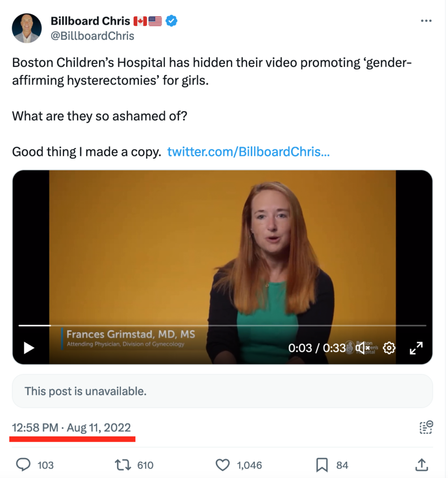Image resolution: width=448 pixels, height=478 pixels.
Task: Like the post with the heart icon
Action: click(222, 464)
